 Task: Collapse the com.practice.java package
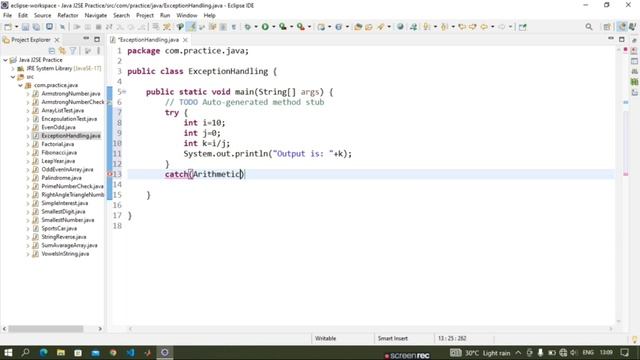20,85
